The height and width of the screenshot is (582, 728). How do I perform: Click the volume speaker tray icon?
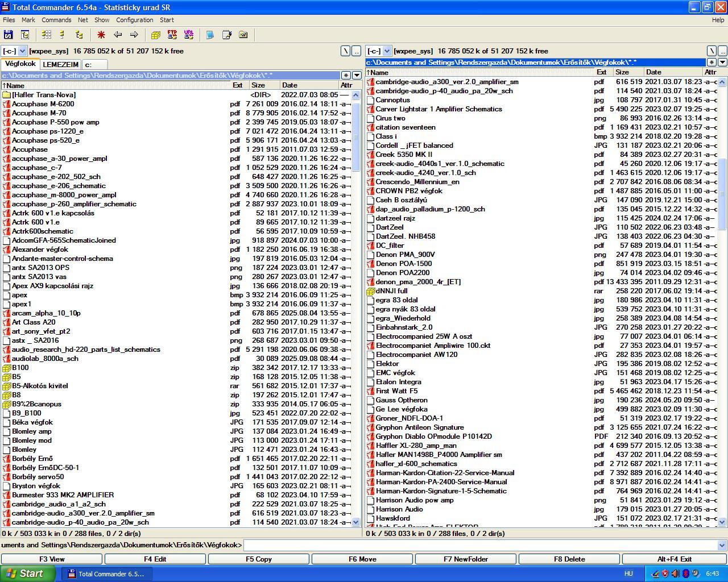pos(676,573)
